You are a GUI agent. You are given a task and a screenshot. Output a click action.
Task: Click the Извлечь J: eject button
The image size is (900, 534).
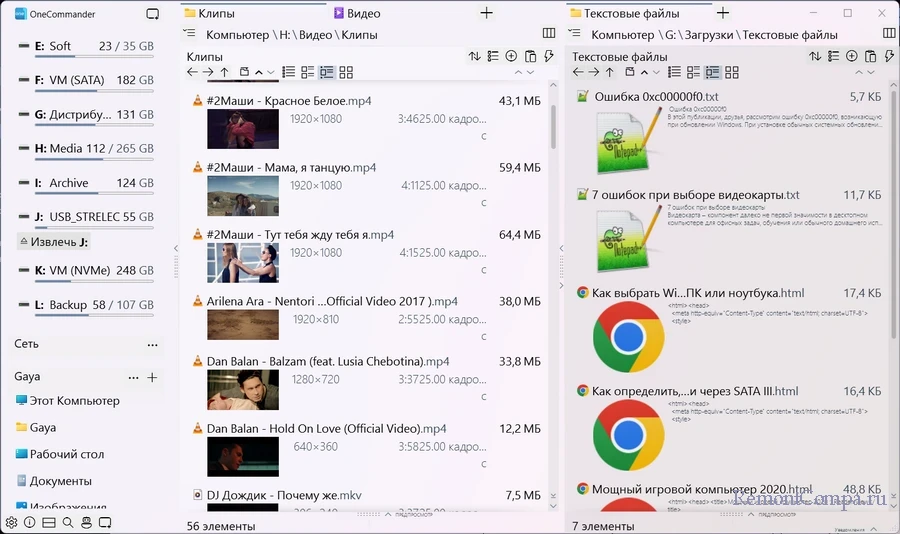[54, 242]
